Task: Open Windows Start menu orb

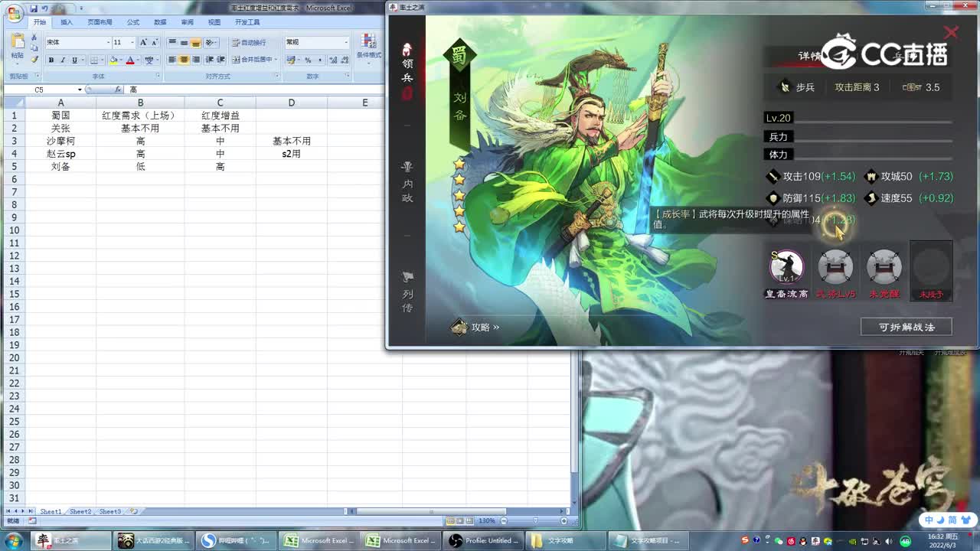Action: pyautogui.click(x=14, y=541)
